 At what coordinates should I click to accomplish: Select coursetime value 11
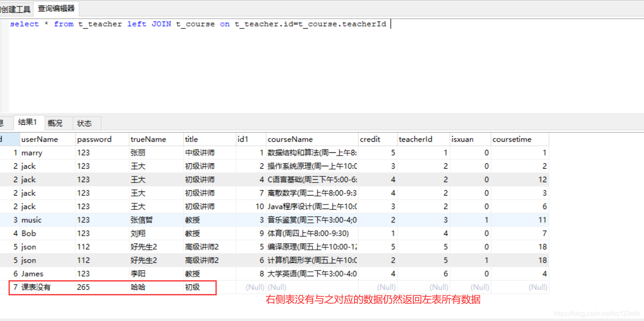tap(520, 220)
